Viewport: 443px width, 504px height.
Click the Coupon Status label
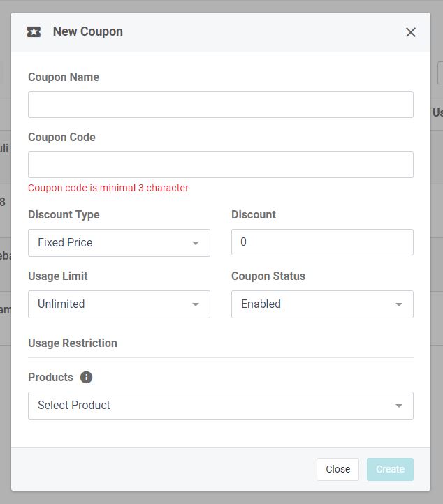point(268,276)
